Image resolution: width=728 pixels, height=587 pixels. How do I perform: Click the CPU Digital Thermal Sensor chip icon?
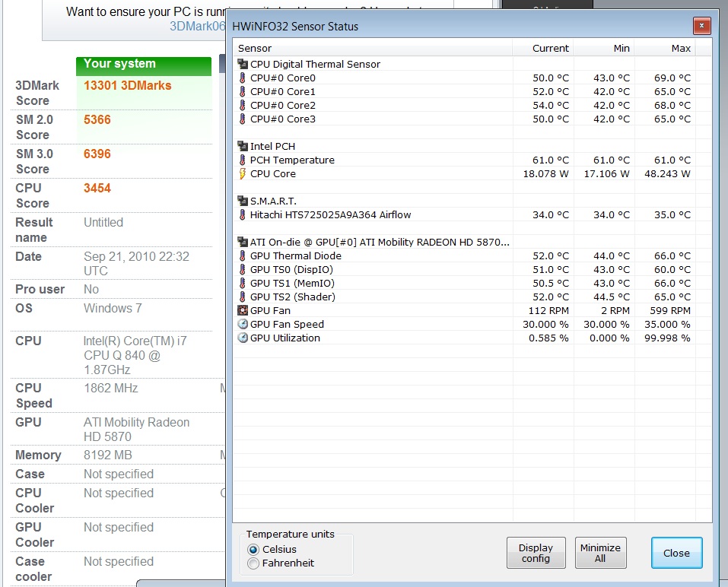click(x=243, y=64)
